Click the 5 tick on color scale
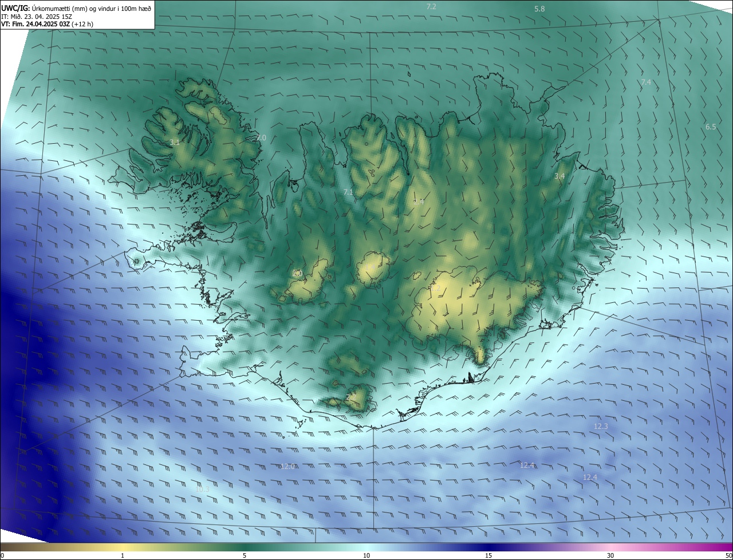 click(x=245, y=555)
